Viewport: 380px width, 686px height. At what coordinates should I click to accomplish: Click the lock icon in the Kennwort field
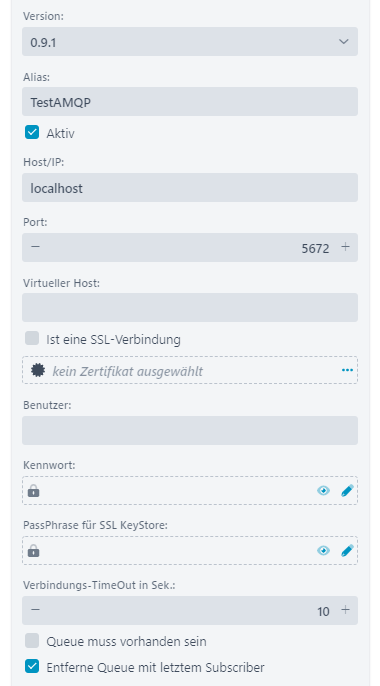pos(34,491)
